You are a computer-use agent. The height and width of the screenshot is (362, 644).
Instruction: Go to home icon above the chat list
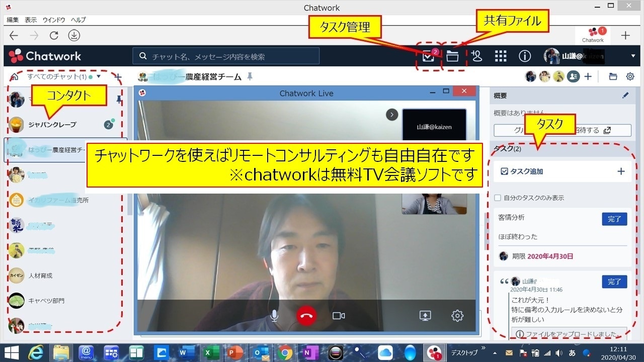click(14, 77)
